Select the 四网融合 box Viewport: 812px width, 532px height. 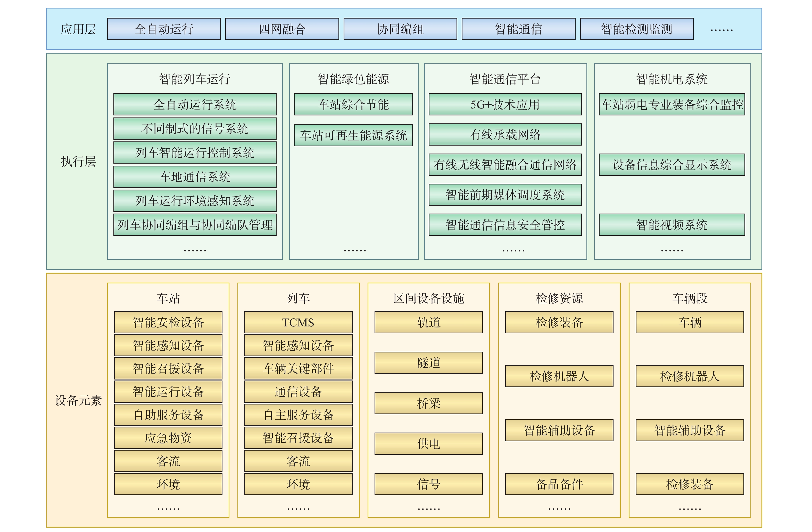[x=282, y=29]
